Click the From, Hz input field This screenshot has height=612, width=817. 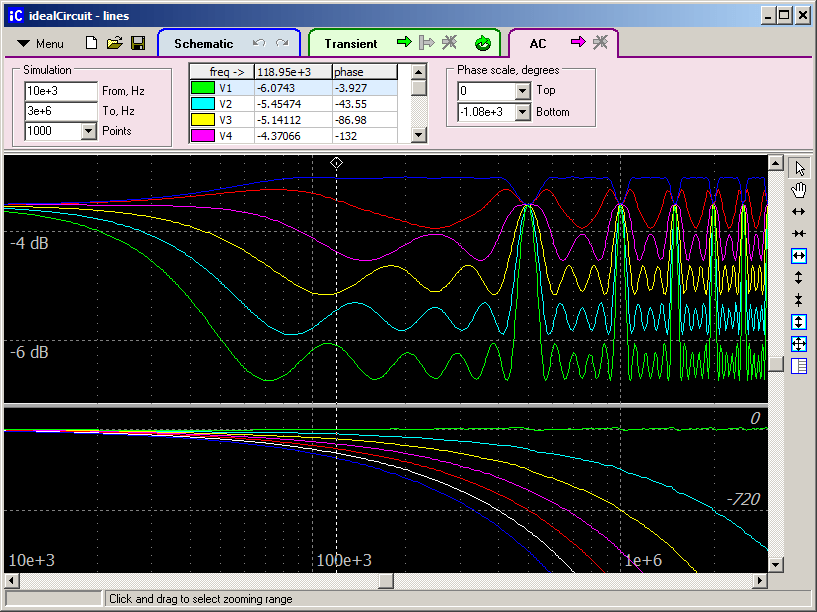tap(60, 91)
